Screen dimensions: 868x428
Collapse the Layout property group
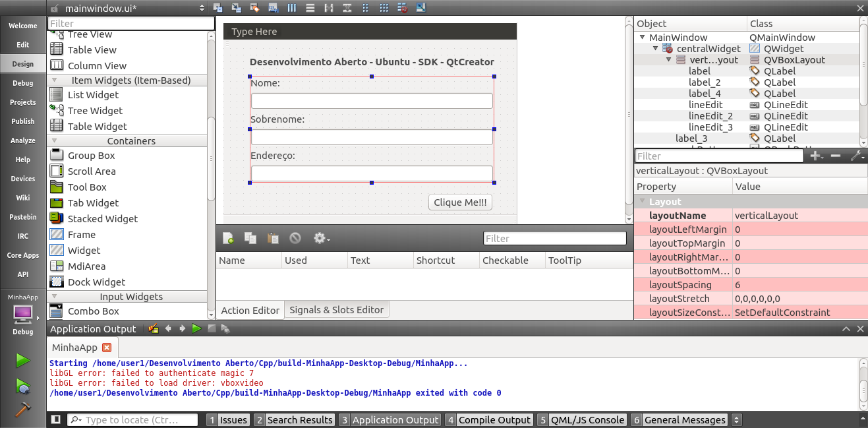tap(643, 202)
